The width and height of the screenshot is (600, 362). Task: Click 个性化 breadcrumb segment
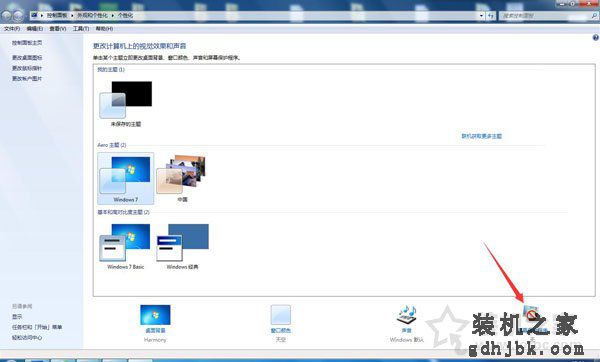pos(125,16)
